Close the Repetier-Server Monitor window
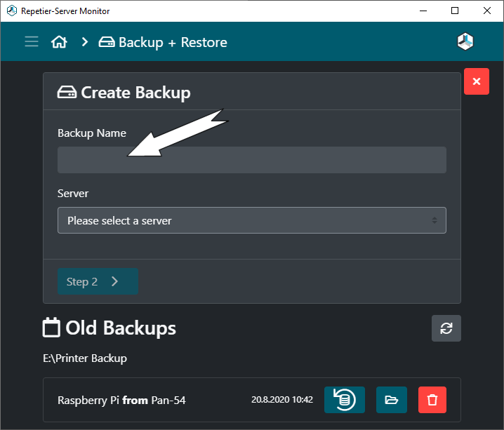This screenshot has width=504, height=430. coord(487,11)
